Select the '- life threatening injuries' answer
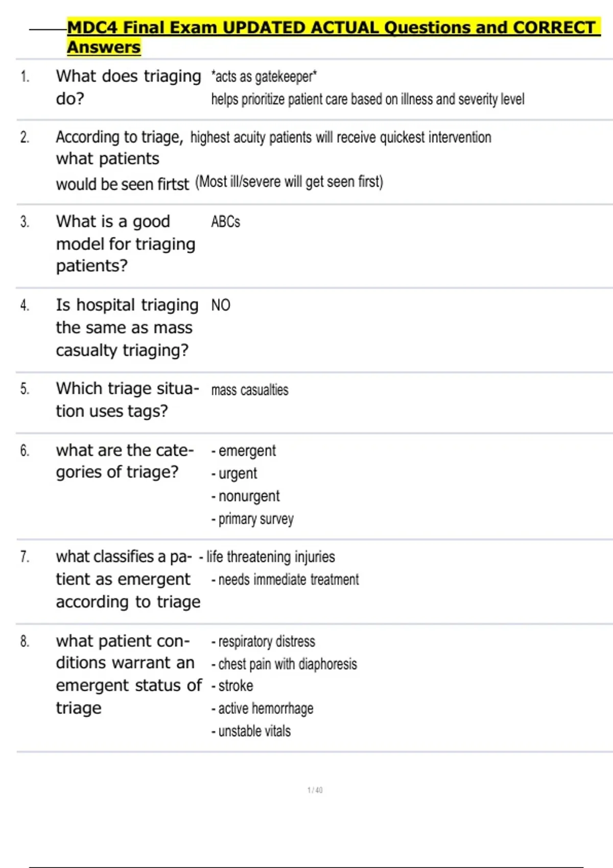The image size is (613, 868). (x=267, y=557)
